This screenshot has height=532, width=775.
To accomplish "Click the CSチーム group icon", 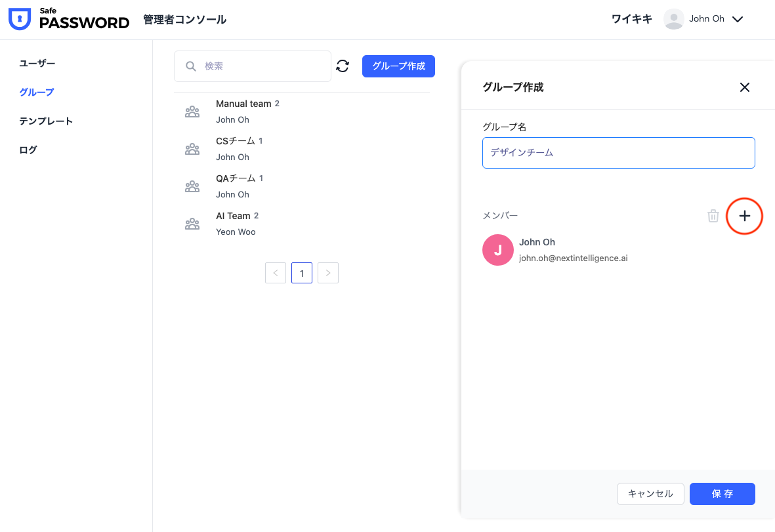I will click(192, 149).
